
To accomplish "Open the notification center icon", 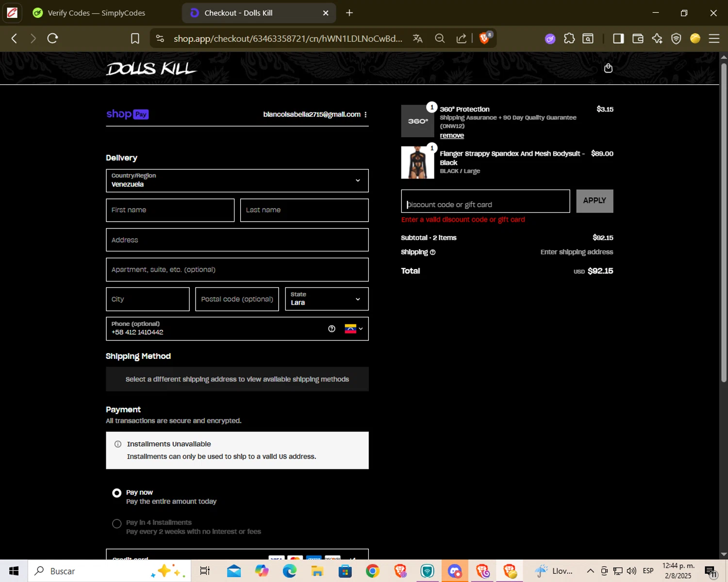I will [711, 571].
